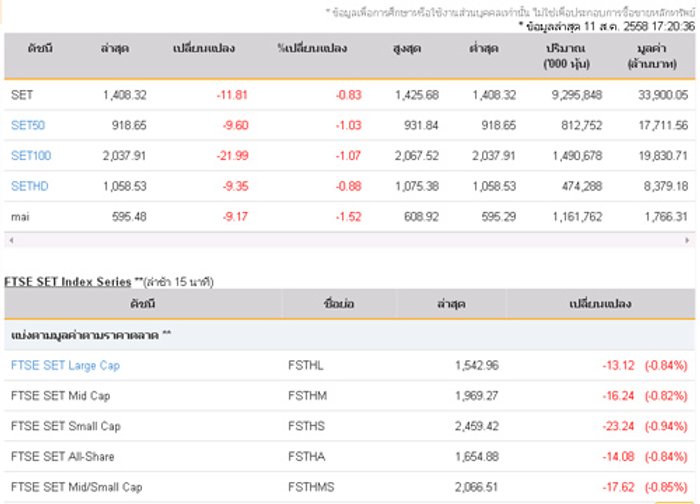Select the Small Cap change -23.24
Screen dimensions: 700x504
tap(618, 426)
